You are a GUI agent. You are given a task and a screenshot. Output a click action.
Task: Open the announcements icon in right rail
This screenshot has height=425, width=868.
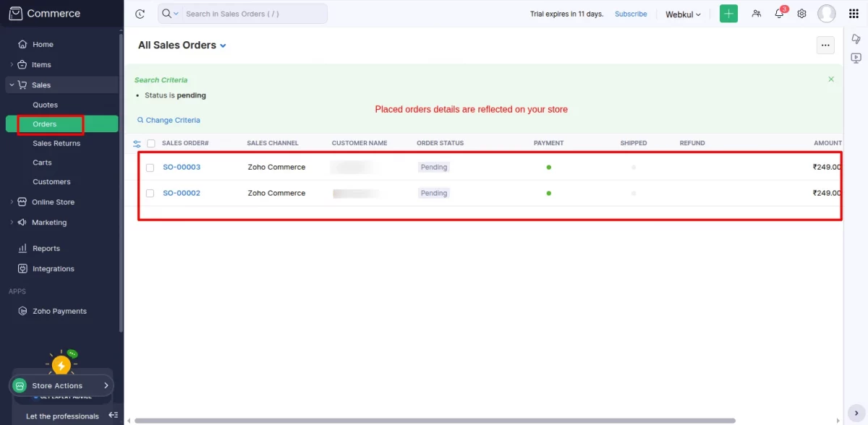856,39
